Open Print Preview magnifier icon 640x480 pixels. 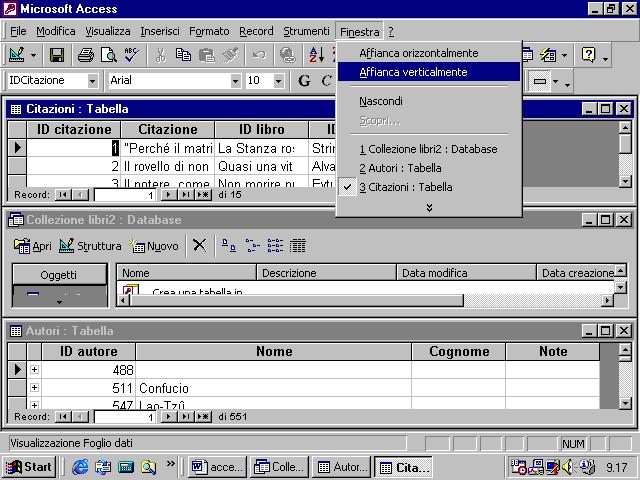(109, 55)
